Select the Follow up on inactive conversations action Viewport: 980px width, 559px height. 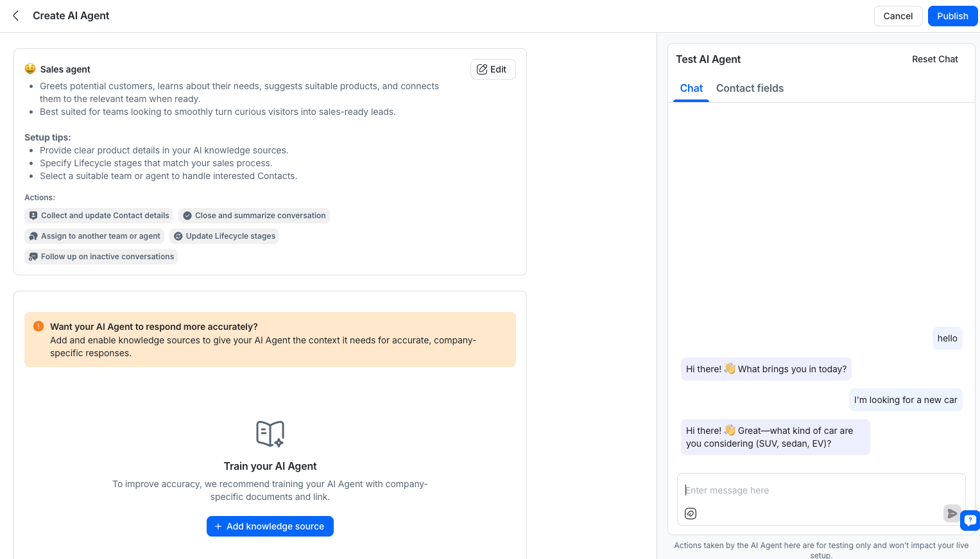click(101, 257)
